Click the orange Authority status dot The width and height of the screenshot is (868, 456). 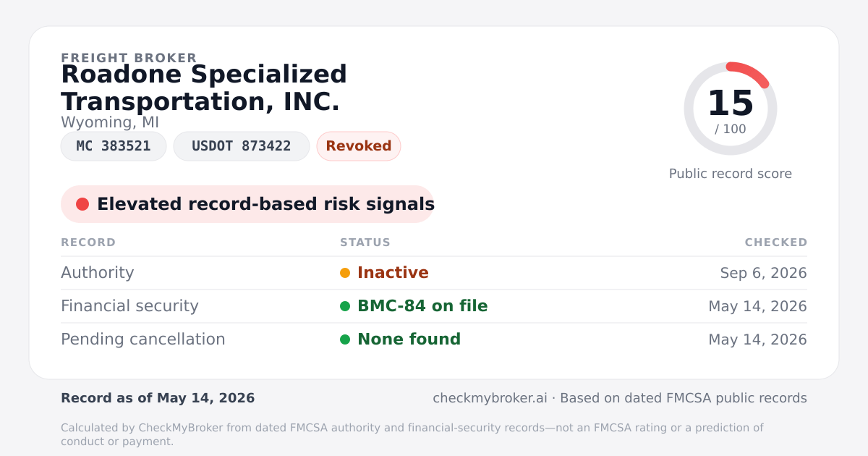pos(345,273)
